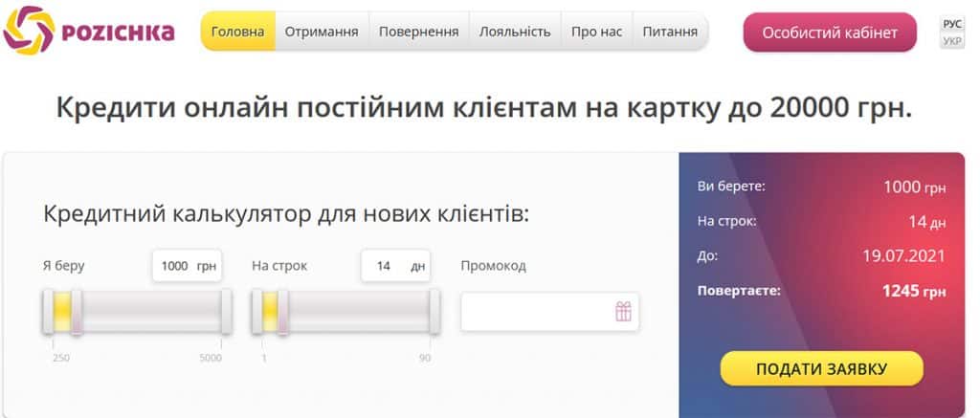Image resolution: width=980 pixels, height=418 pixels.
Task: Navigate to the Про нас page
Action: tap(596, 32)
